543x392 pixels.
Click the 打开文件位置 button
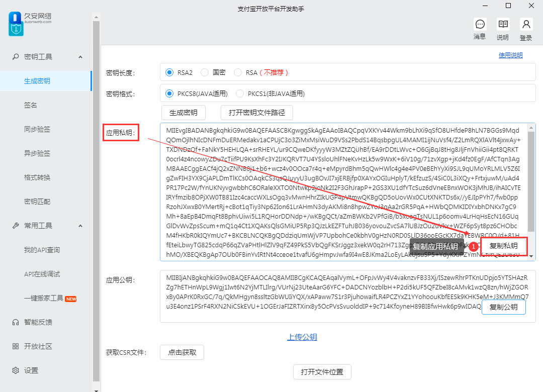322,372
